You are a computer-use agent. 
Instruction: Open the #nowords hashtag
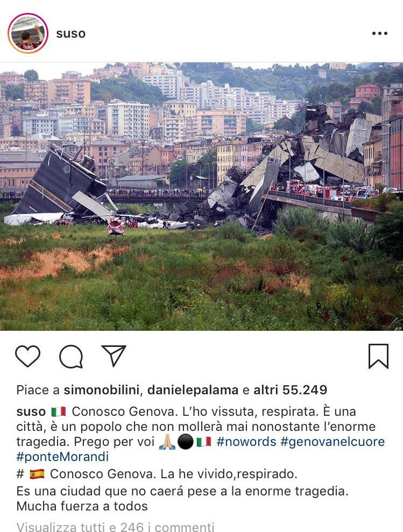tap(246, 442)
